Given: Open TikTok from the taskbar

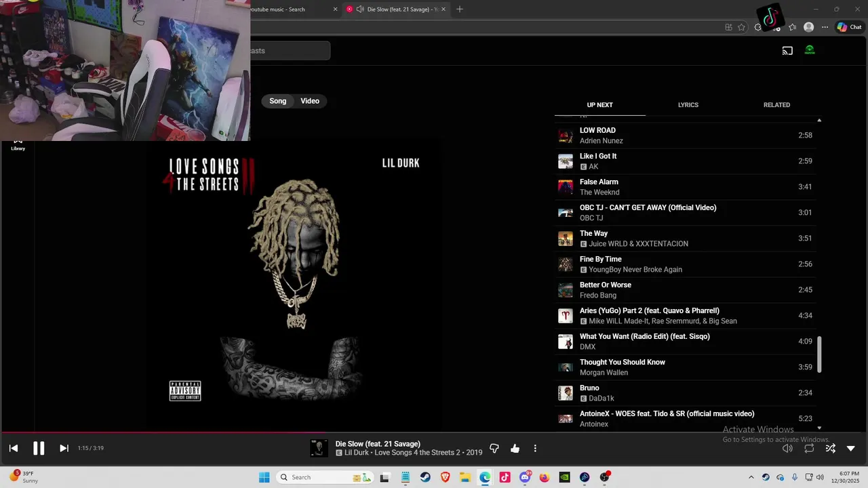Looking at the screenshot, I should 505,477.
